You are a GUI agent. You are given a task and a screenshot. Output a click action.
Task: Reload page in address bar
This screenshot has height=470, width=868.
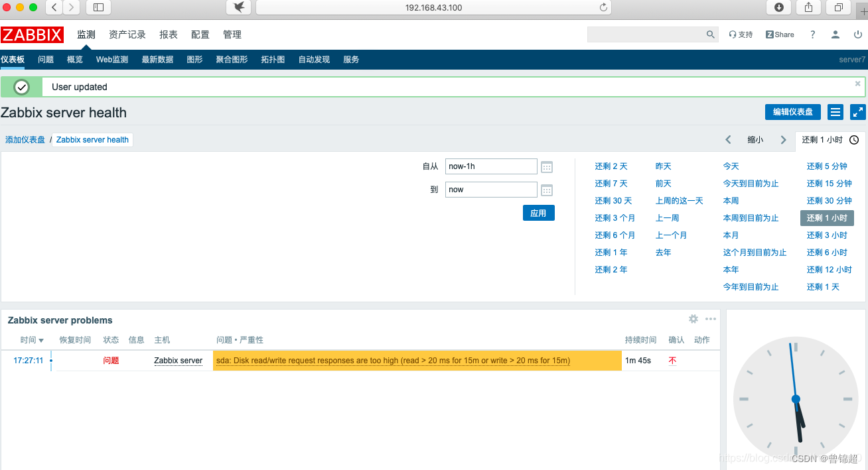(x=603, y=7)
